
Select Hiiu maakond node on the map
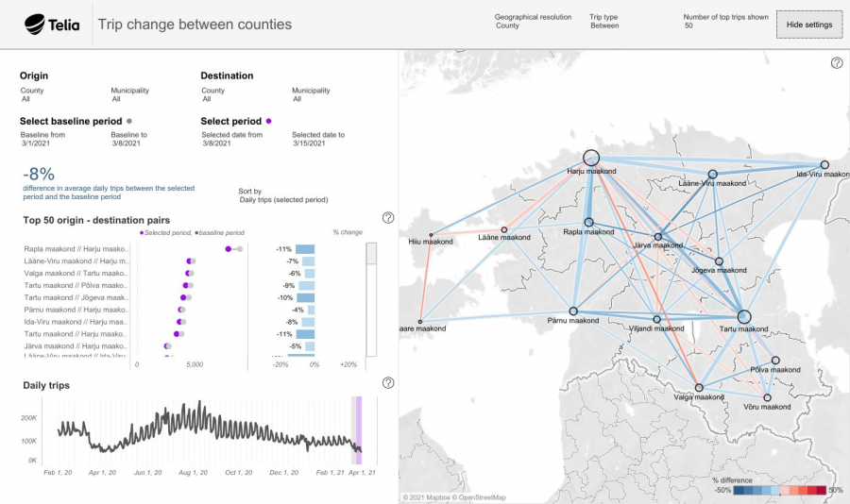tap(431, 235)
